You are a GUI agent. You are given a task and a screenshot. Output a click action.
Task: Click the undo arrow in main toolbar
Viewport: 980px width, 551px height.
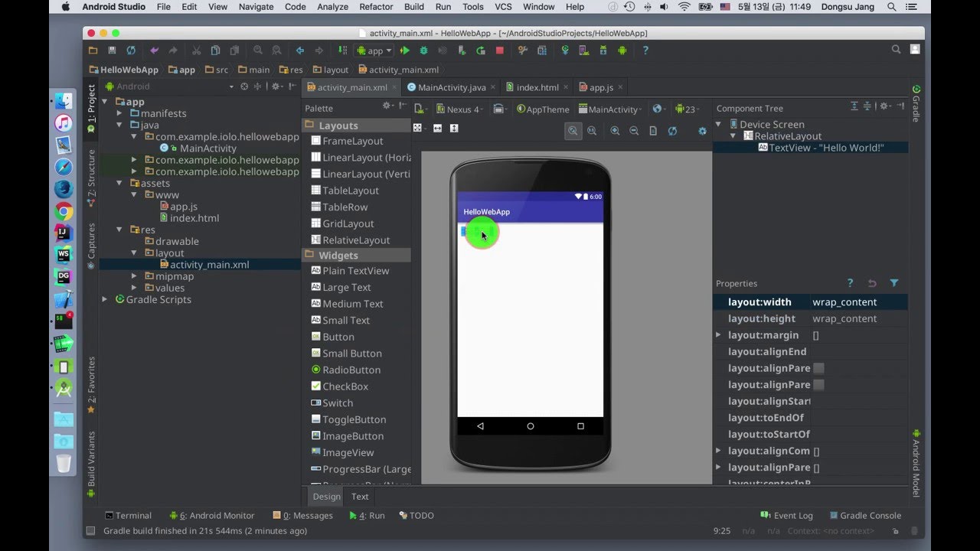[x=154, y=51]
